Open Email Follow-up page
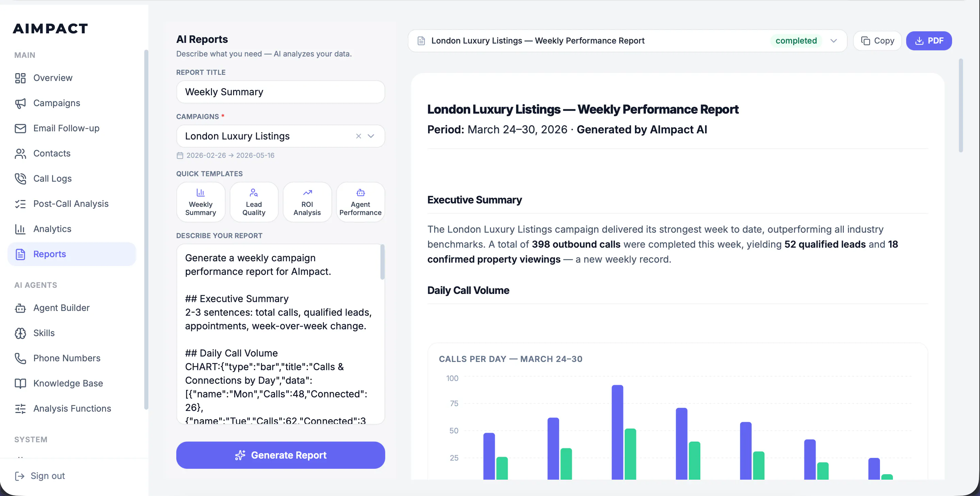The width and height of the screenshot is (980, 496). 71,128
